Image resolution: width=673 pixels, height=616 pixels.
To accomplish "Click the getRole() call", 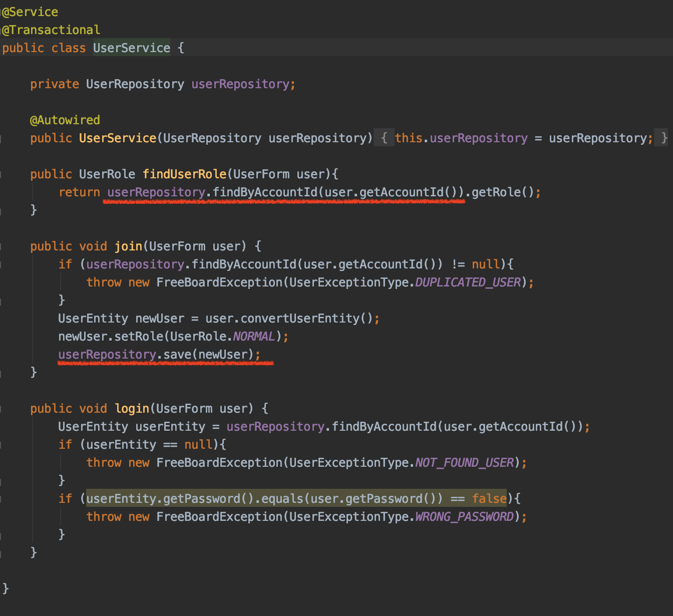I will (x=503, y=192).
